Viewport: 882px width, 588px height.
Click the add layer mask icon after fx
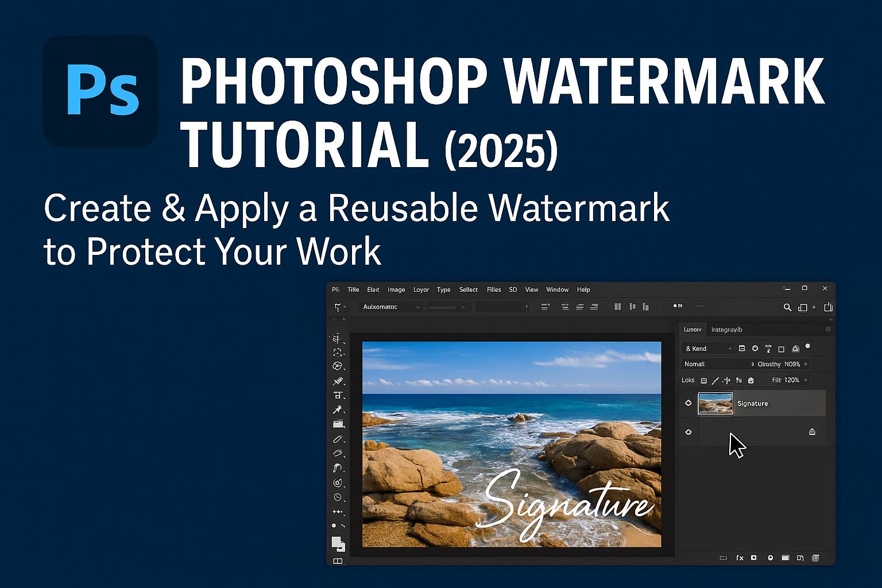[754, 558]
